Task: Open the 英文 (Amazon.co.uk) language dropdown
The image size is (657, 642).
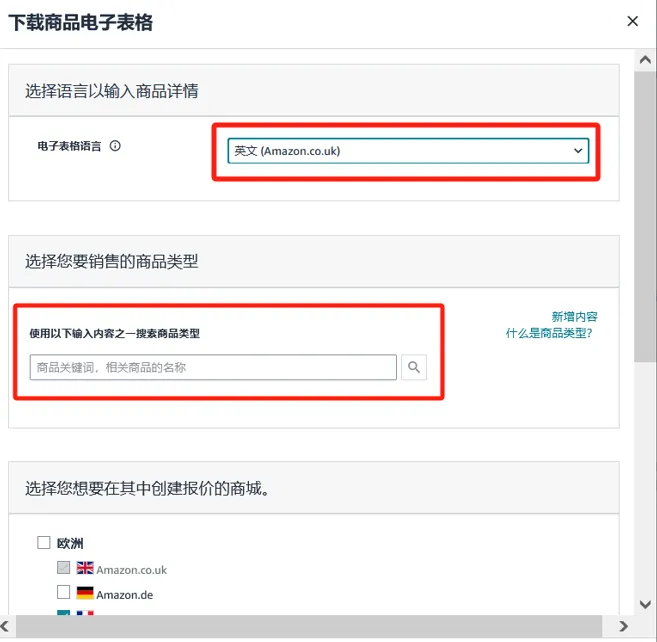Action: pyautogui.click(x=408, y=151)
